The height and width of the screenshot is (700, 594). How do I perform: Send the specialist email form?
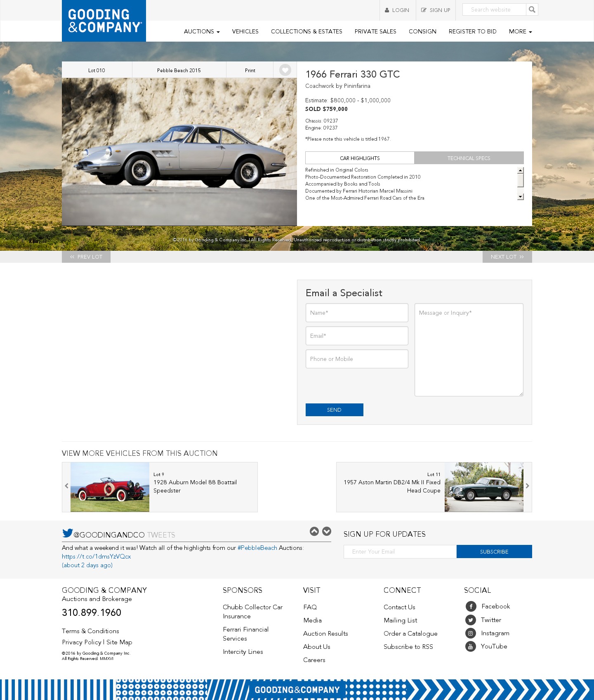point(335,410)
